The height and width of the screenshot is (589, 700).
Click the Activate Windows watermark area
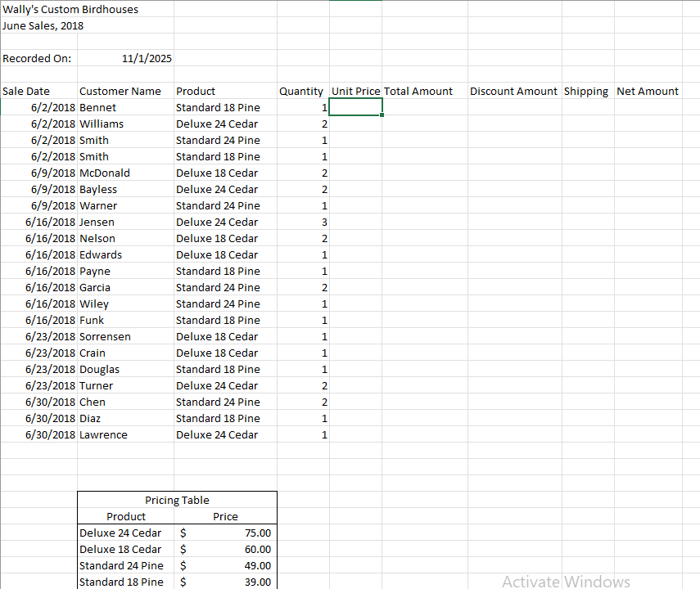click(567, 581)
